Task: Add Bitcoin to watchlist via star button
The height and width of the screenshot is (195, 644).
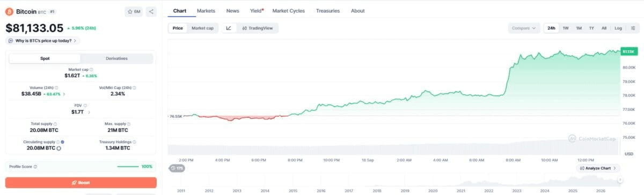Action: click(133, 11)
